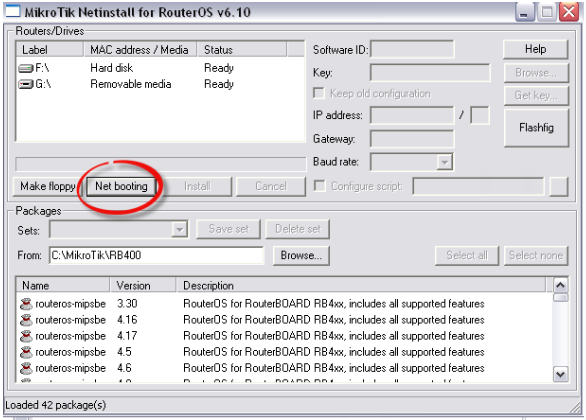Screen dimensions: 586x420
Task: Close the Netinstall window
Action: [569, 12]
